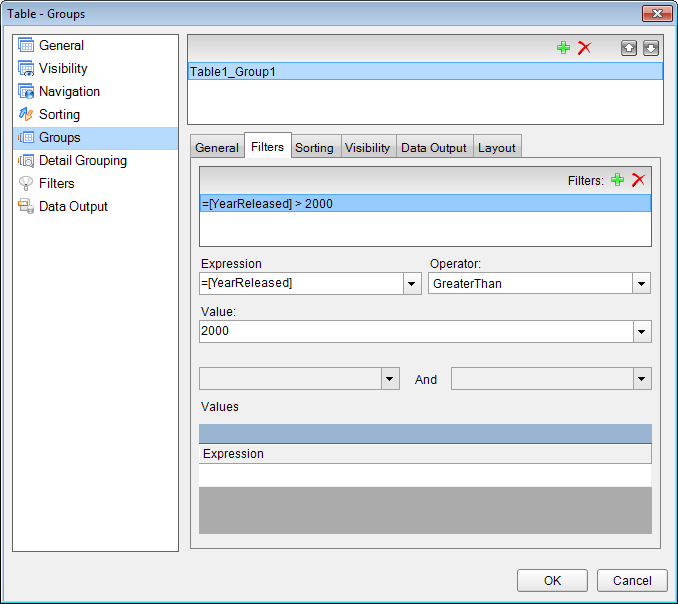Screen dimensions: 678x604
Task: Open the Operator dropdown showing GreaterThan
Action: coord(641,284)
